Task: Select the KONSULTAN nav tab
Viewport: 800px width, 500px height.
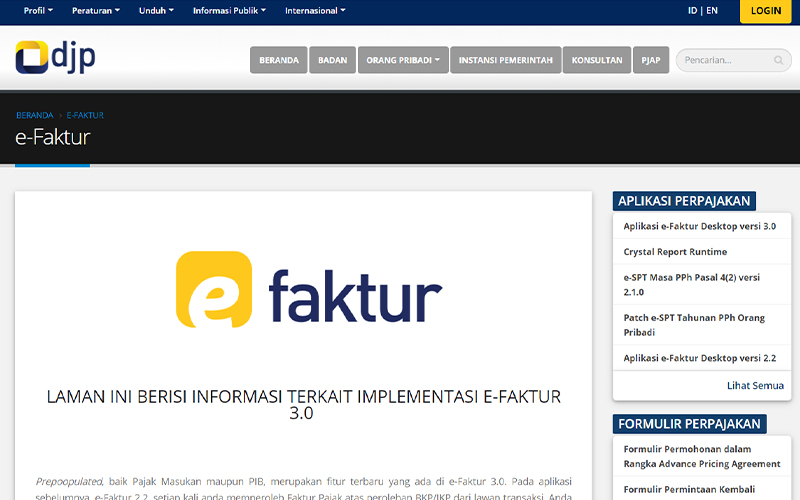Action: tap(597, 60)
